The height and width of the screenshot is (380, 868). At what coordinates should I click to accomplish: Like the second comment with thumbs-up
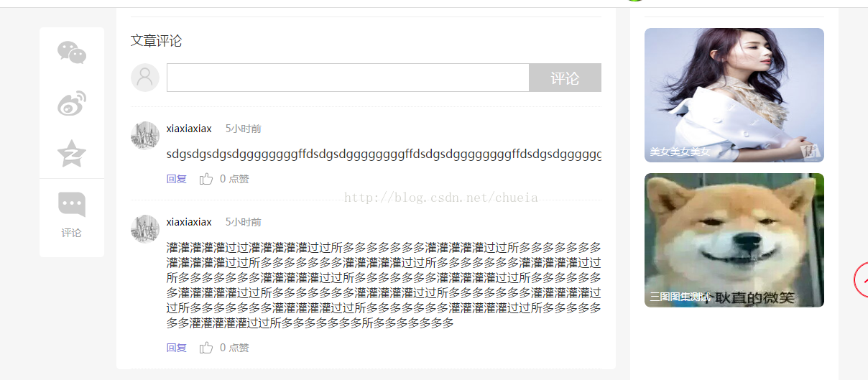tap(206, 348)
